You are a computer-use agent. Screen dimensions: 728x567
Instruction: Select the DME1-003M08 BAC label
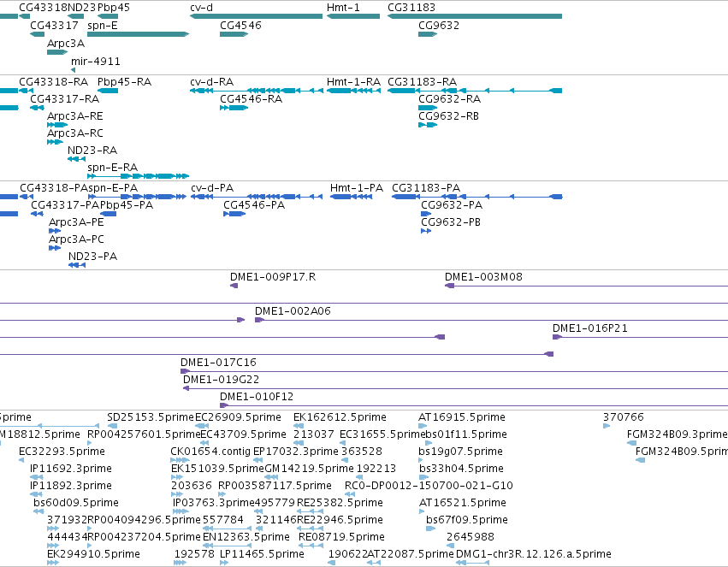click(483, 277)
